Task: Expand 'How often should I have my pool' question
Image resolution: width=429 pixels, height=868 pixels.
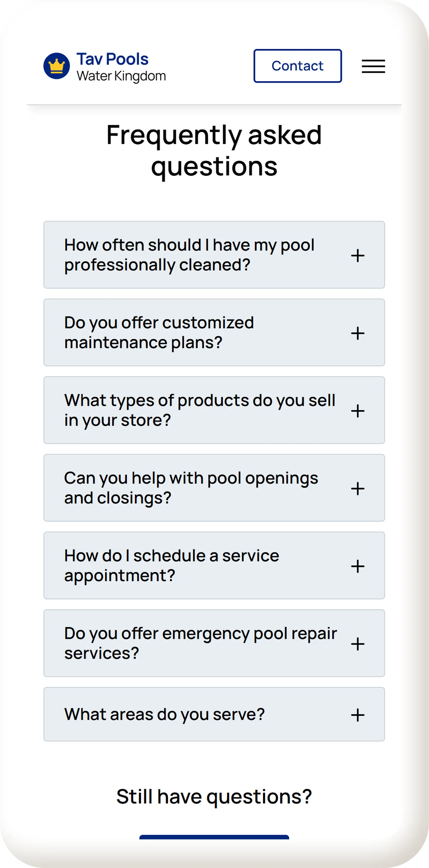Action: 189,255
